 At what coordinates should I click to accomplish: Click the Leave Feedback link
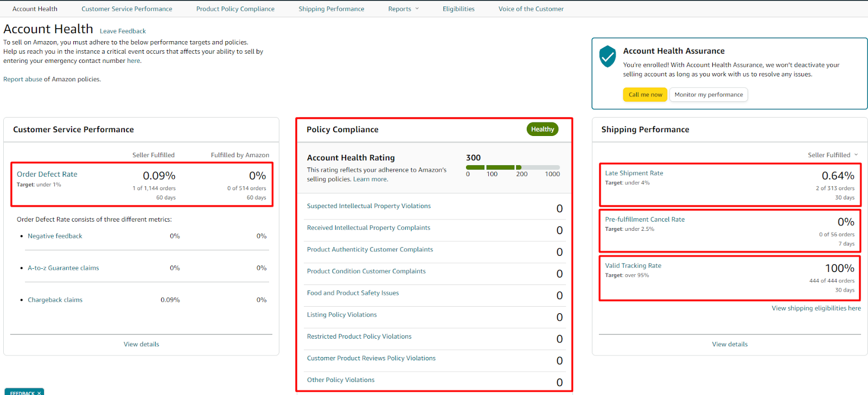[123, 31]
